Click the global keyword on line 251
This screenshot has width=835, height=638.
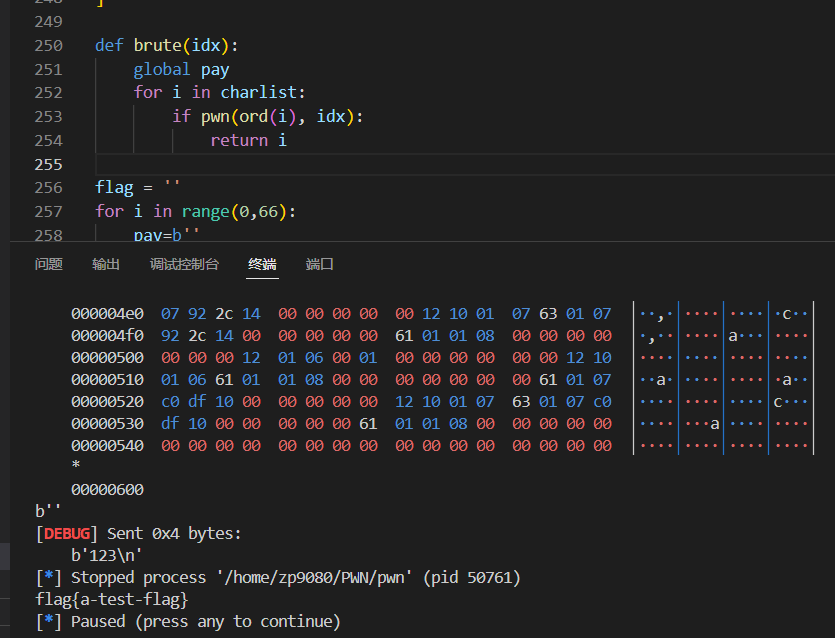tap(161, 69)
